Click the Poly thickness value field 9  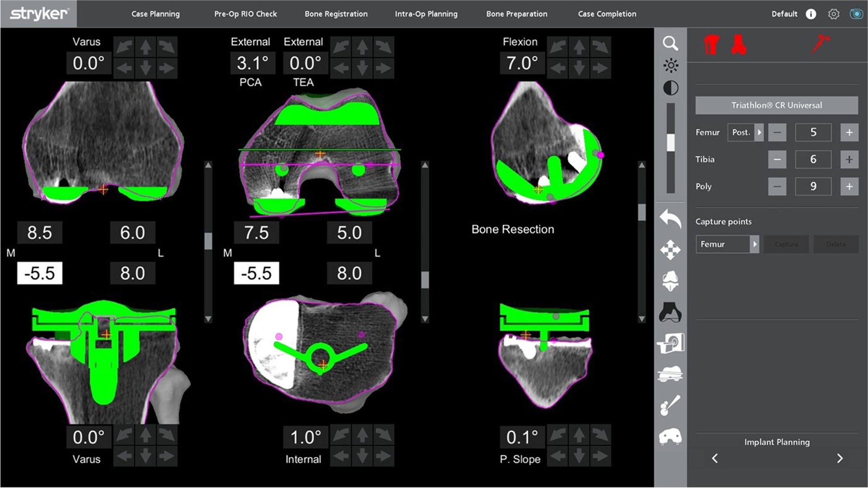coord(813,186)
